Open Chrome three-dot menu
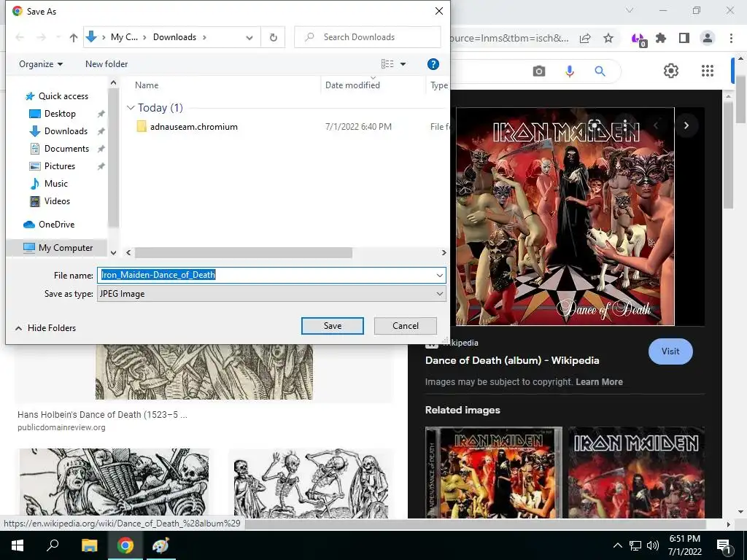The image size is (747, 560). click(731, 38)
